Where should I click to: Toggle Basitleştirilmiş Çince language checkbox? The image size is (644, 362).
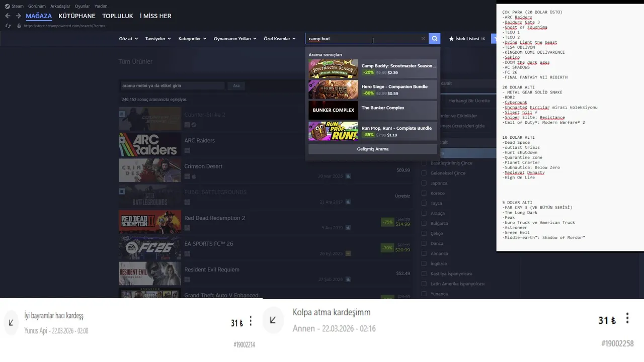click(424, 163)
